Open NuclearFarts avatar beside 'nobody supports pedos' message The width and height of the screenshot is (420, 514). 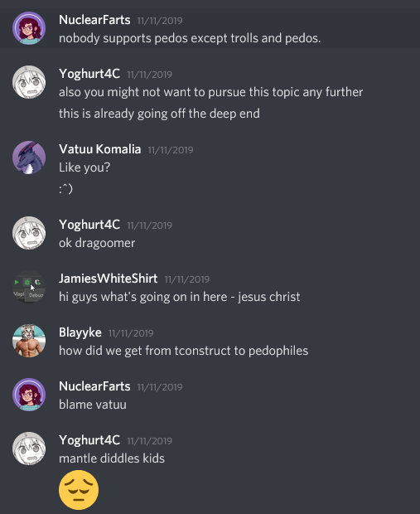(29, 28)
